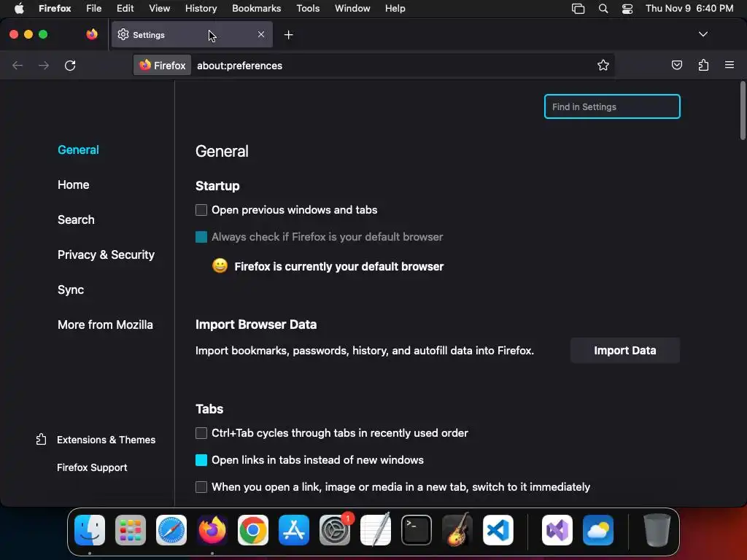
Task: Open the Help menu
Action: click(395, 8)
